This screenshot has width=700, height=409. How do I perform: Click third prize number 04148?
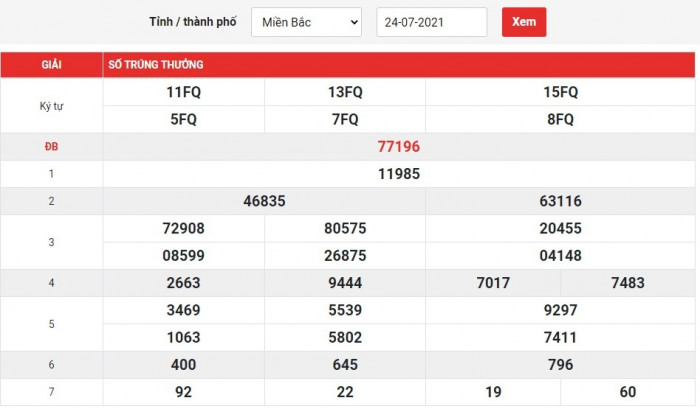[560, 255]
